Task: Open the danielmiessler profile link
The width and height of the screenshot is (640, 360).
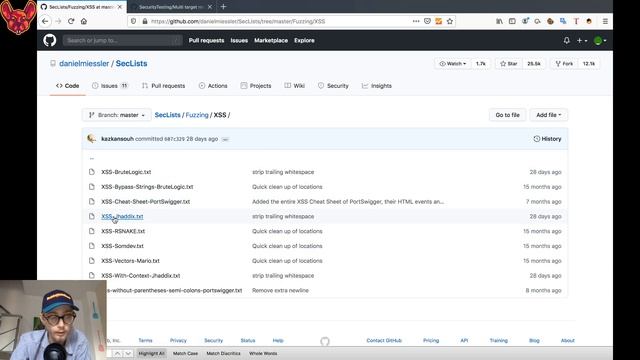Action: pyautogui.click(x=84, y=63)
